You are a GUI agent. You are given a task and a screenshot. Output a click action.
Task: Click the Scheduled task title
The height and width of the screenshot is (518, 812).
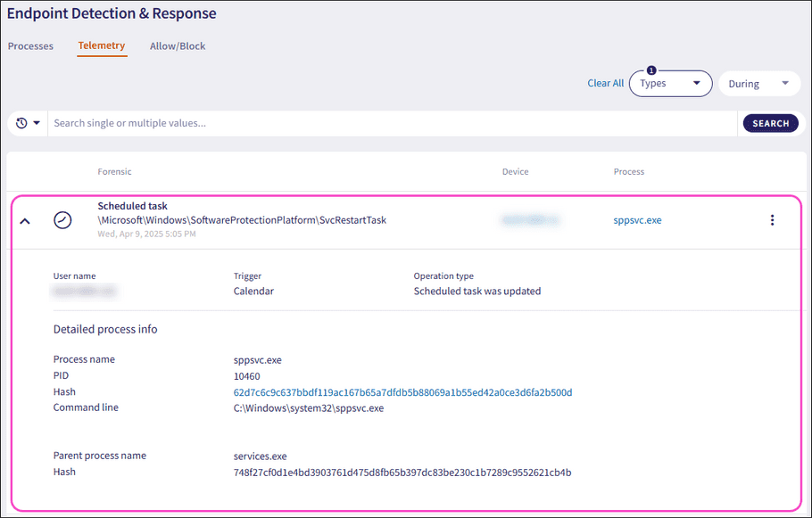tap(133, 206)
